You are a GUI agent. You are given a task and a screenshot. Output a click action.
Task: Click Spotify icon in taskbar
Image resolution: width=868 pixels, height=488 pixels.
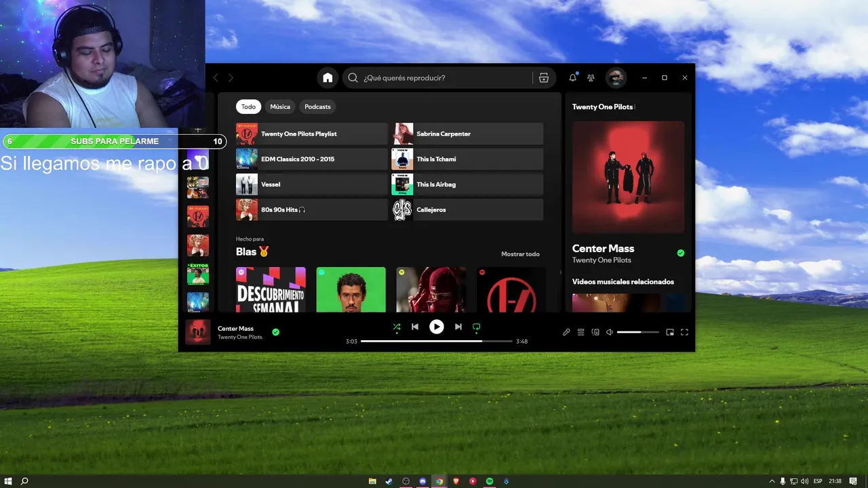pyautogui.click(x=490, y=481)
